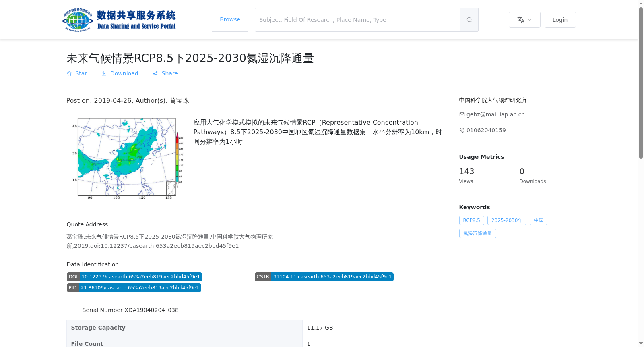Click the phone number 01062040159
Screen dimensions: 644x347
click(486, 130)
